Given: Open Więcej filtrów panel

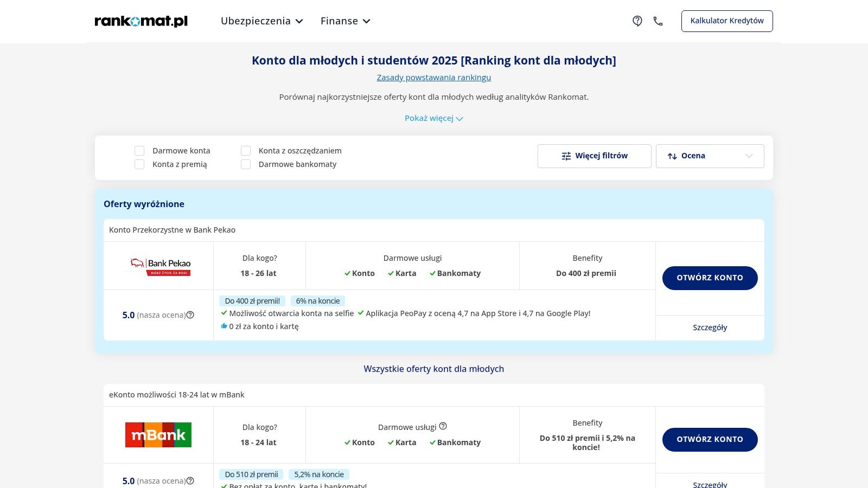Looking at the screenshot, I should (x=595, y=156).
